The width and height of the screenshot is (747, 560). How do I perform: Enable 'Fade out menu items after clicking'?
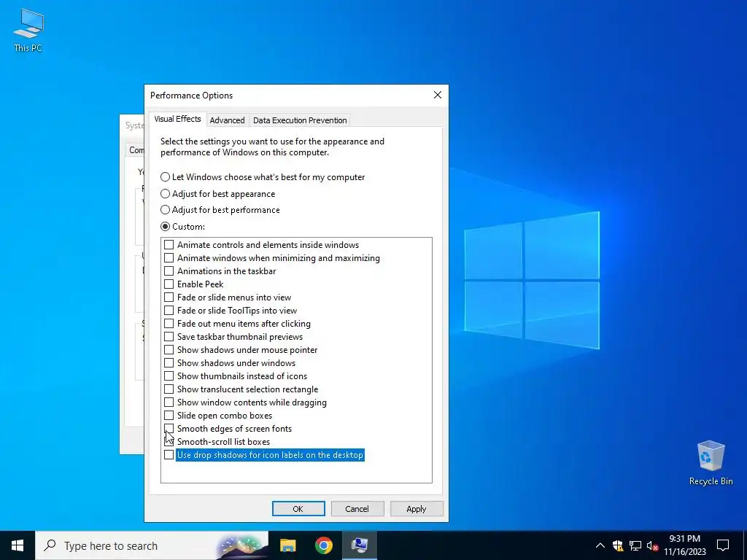[169, 323]
